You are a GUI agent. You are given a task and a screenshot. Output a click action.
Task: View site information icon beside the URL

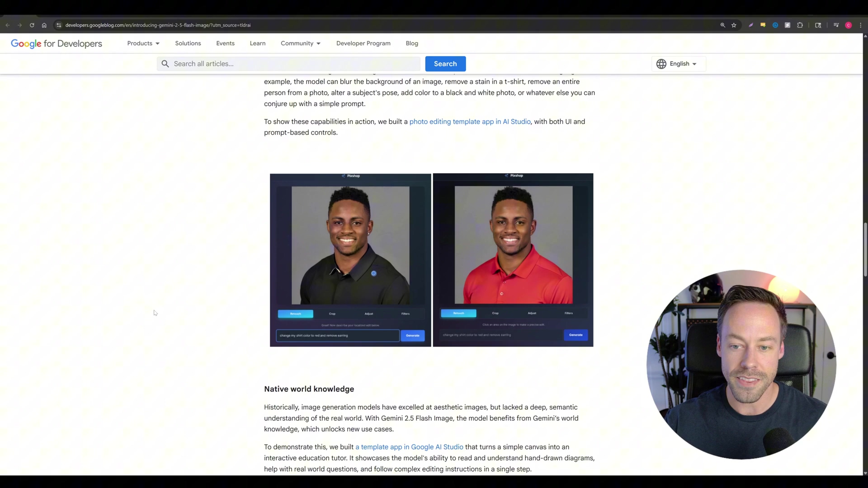click(x=58, y=25)
